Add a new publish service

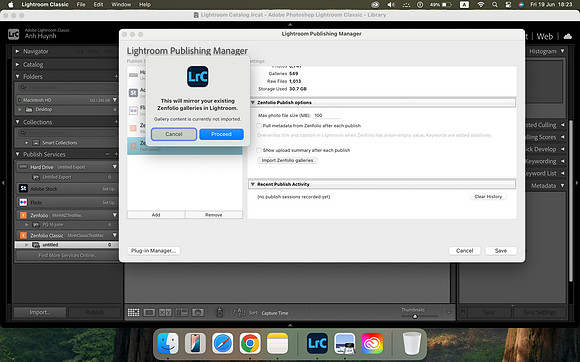tap(156, 215)
